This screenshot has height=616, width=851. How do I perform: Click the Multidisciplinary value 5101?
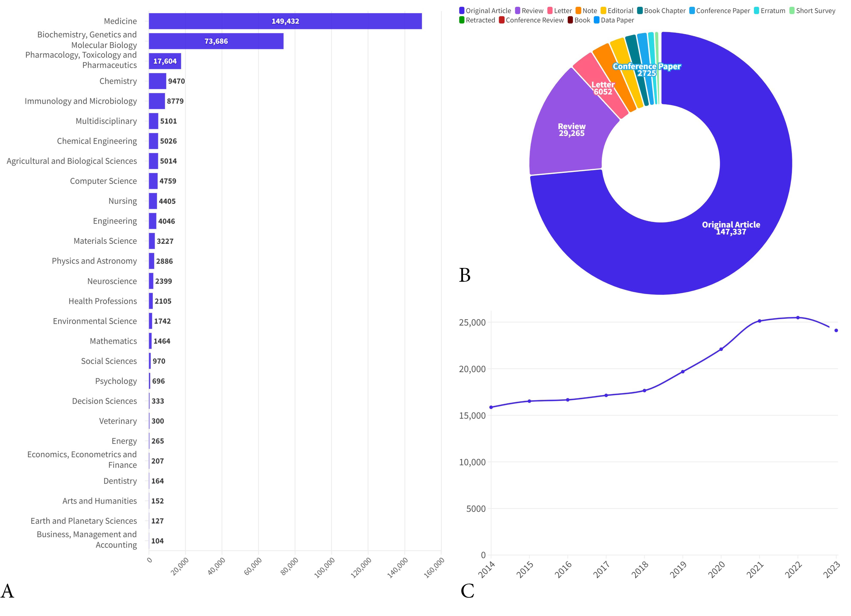[x=168, y=121]
